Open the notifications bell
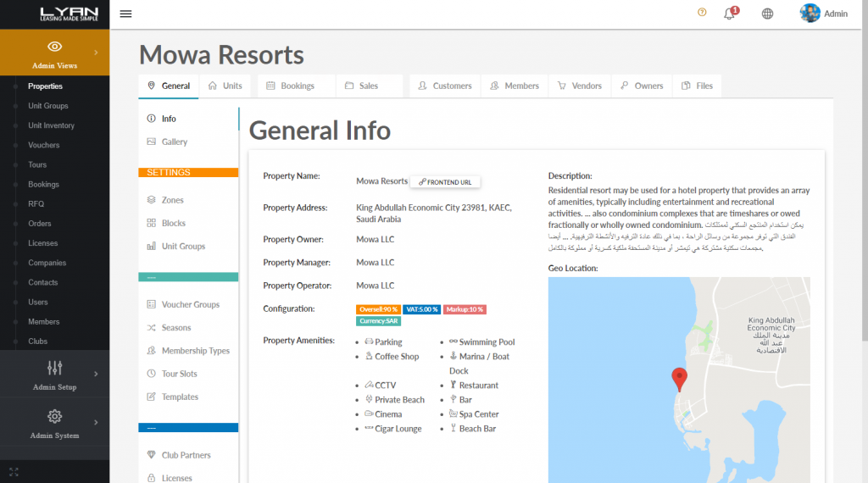Screen dimensions: 868x483 729,14
